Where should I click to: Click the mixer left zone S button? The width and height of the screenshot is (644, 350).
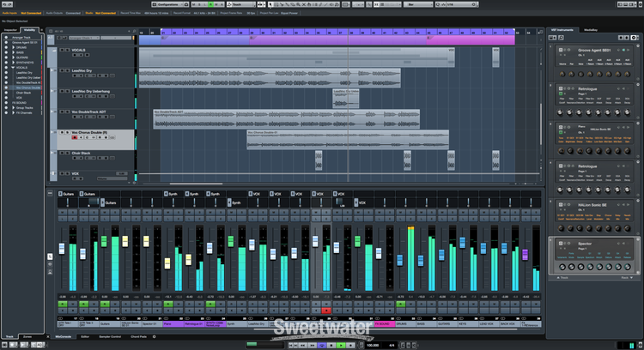tap(50, 256)
